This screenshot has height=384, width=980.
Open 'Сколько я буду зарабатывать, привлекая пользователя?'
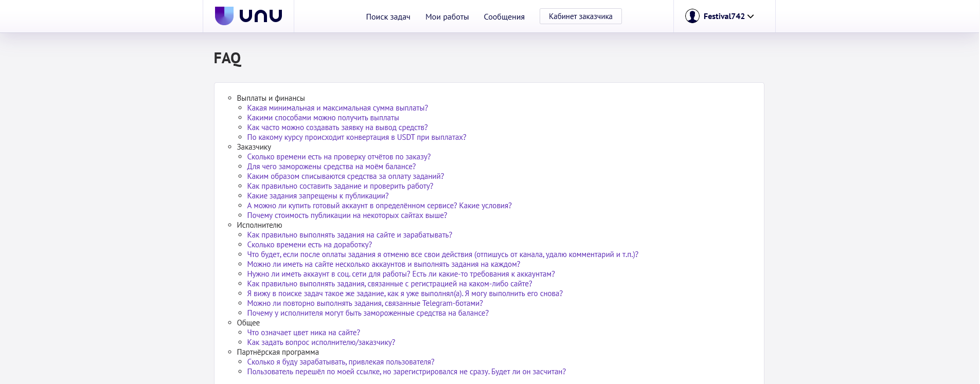[341, 362]
